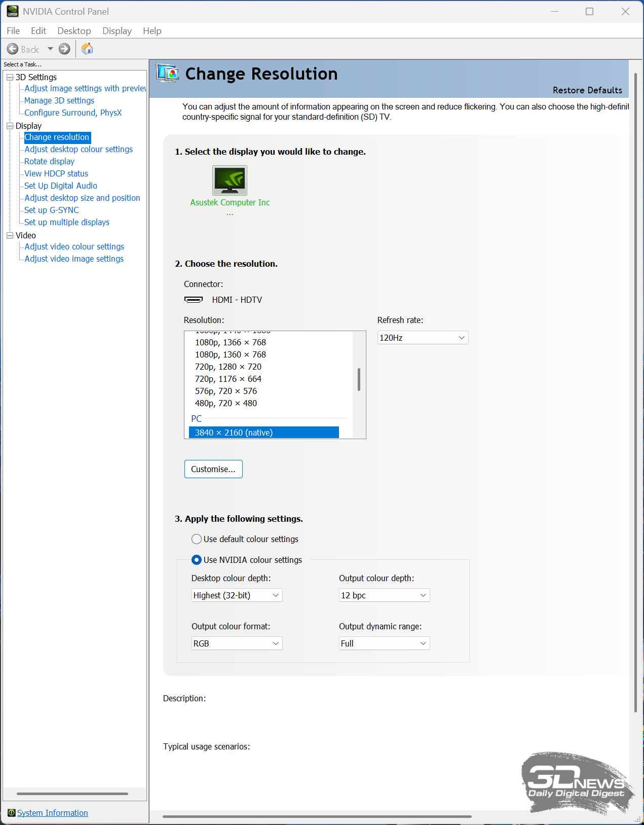Viewport: 644px width, 825px height.
Task: Open the File menu
Action: point(13,31)
